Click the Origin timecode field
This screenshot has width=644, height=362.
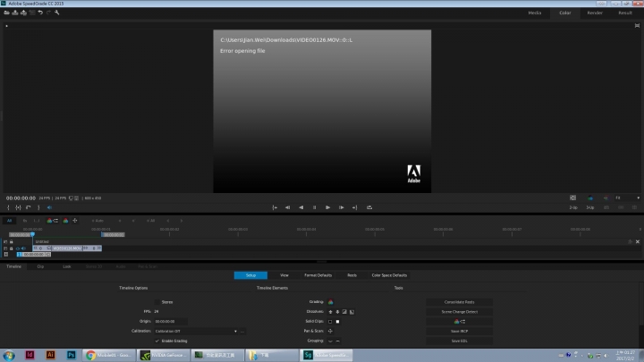tap(171, 322)
